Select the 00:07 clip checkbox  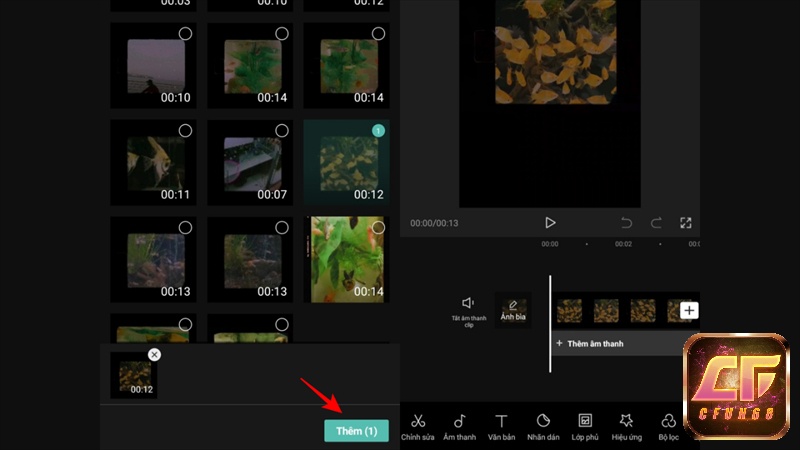(x=282, y=131)
